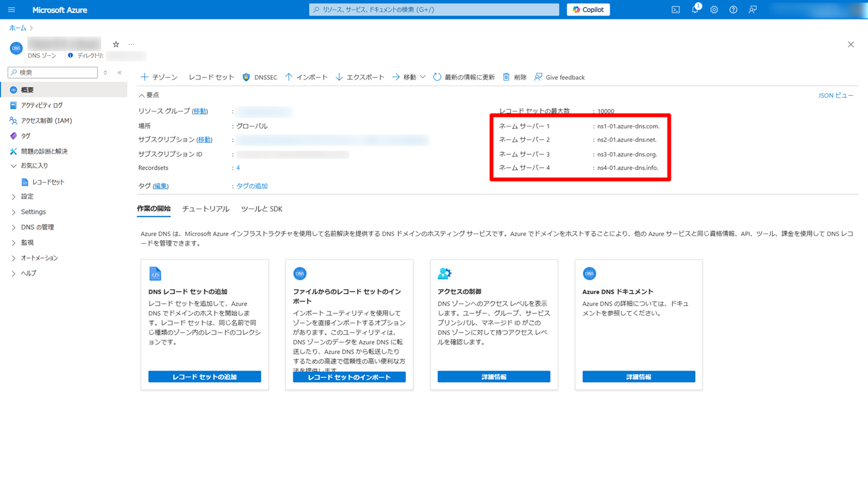Click the help question mark icon
868x488 pixels.
pos(733,9)
